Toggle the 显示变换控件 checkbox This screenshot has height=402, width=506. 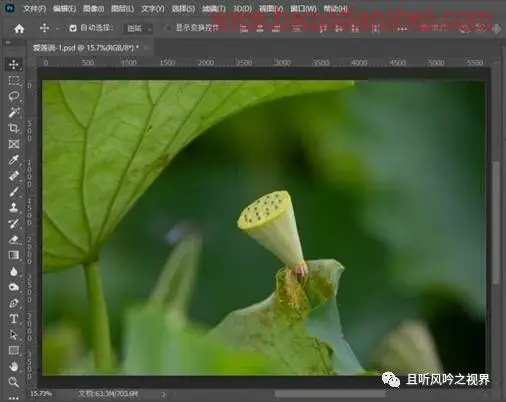[169, 28]
